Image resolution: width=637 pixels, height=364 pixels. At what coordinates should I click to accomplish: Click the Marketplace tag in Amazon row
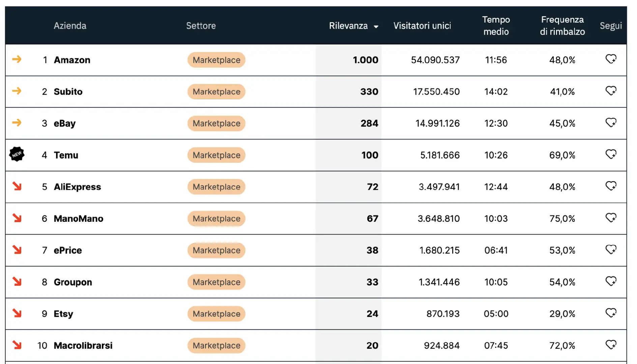216,60
